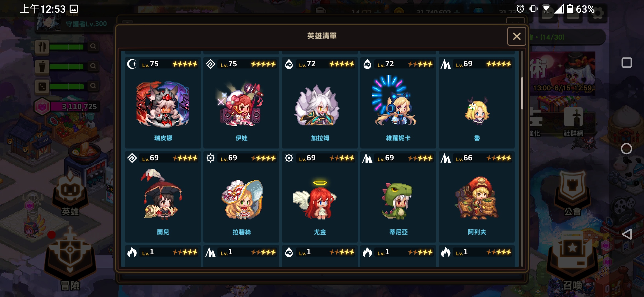The image size is (644, 297).
Task: Select hero 瑞皮娜 card
Action: click(163, 103)
